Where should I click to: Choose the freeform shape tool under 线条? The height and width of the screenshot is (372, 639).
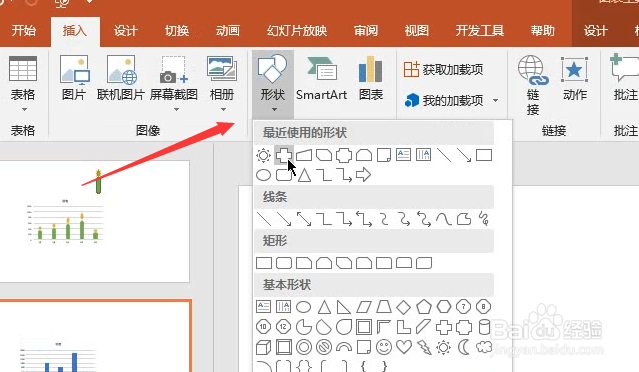click(464, 219)
